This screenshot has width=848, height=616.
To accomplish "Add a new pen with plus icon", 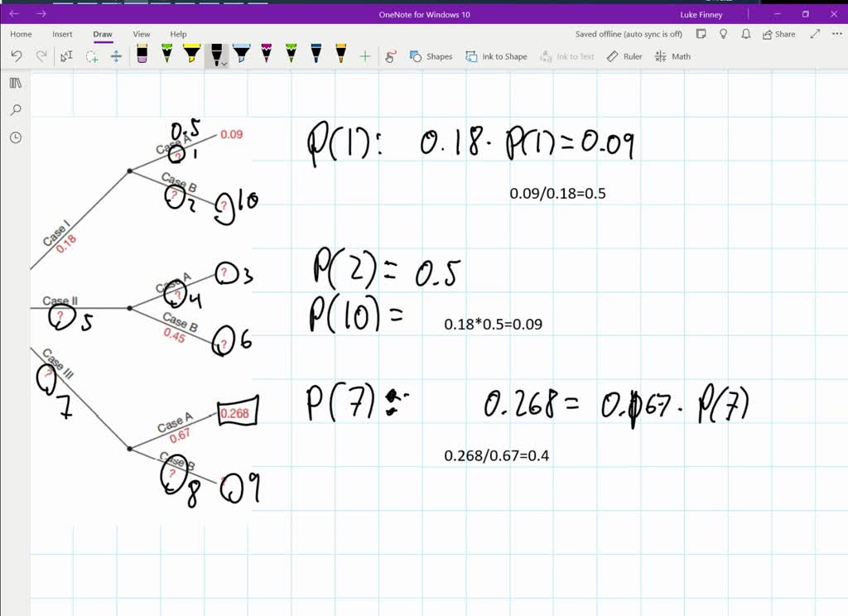I will pyautogui.click(x=364, y=56).
